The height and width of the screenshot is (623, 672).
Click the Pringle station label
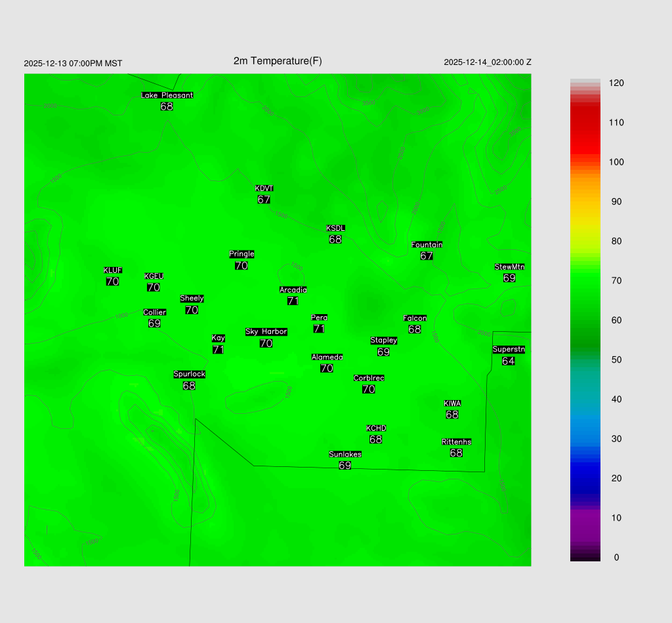(x=241, y=254)
